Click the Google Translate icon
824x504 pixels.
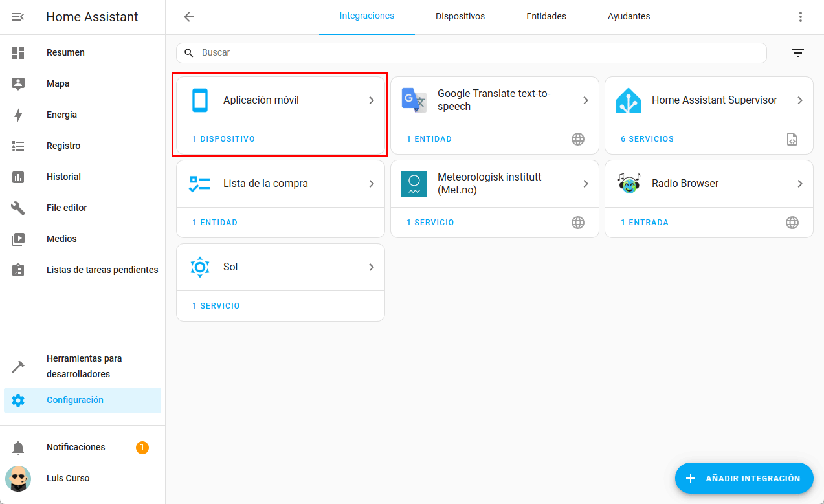[x=414, y=100]
